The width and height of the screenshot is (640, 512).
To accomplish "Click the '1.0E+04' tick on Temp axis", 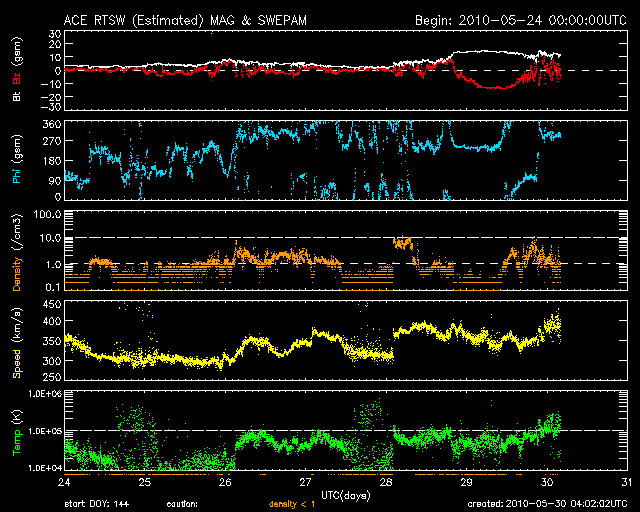I will pyautogui.click(x=45, y=468).
